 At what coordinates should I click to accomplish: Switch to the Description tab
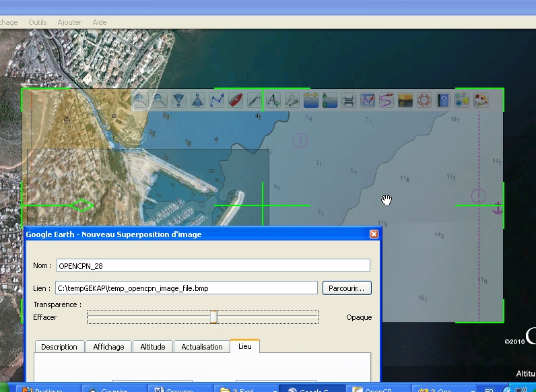[x=59, y=347]
